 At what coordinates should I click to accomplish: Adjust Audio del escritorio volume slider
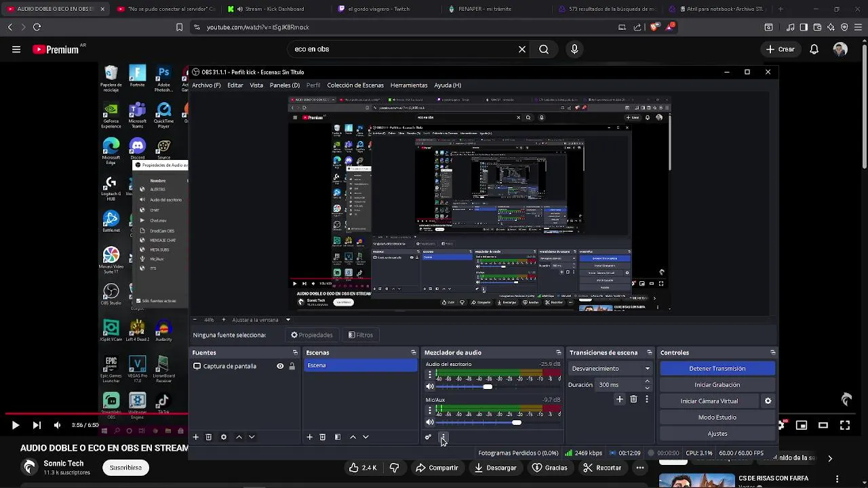pos(488,386)
